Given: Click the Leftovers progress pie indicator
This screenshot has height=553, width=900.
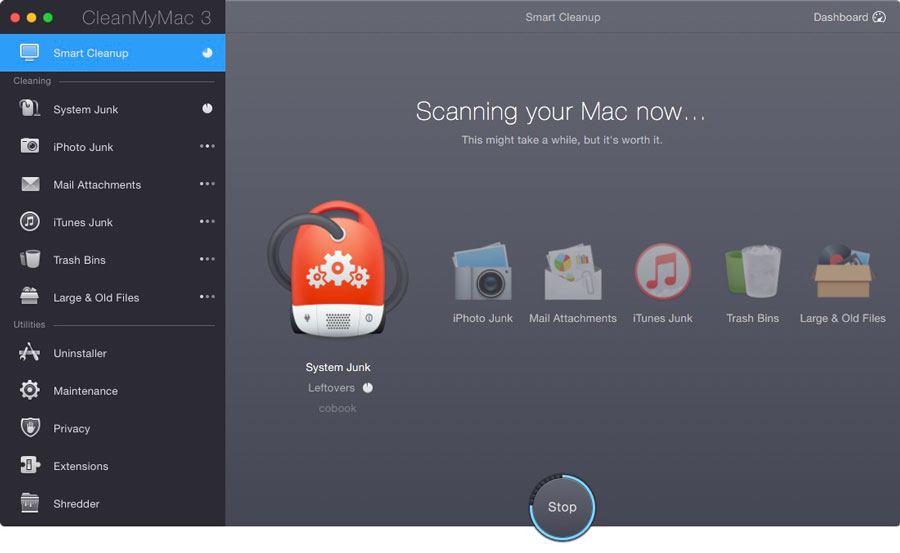Looking at the screenshot, I should coord(368,388).
